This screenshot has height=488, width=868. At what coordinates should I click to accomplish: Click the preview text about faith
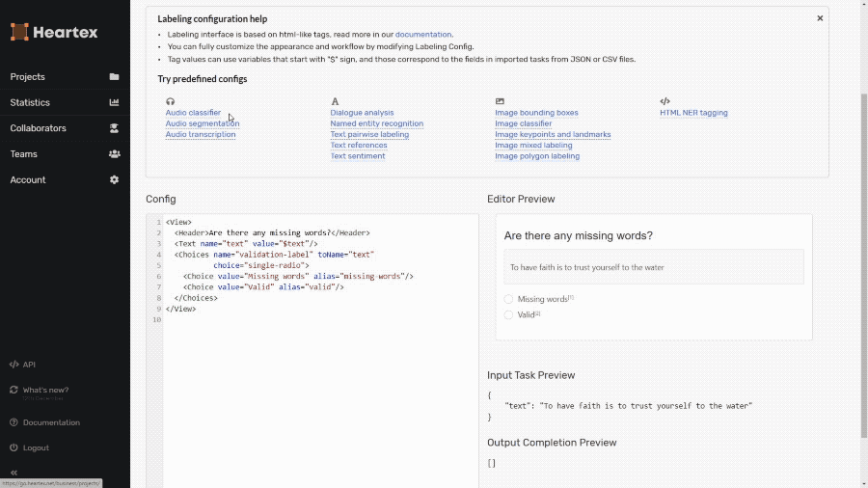586,267
